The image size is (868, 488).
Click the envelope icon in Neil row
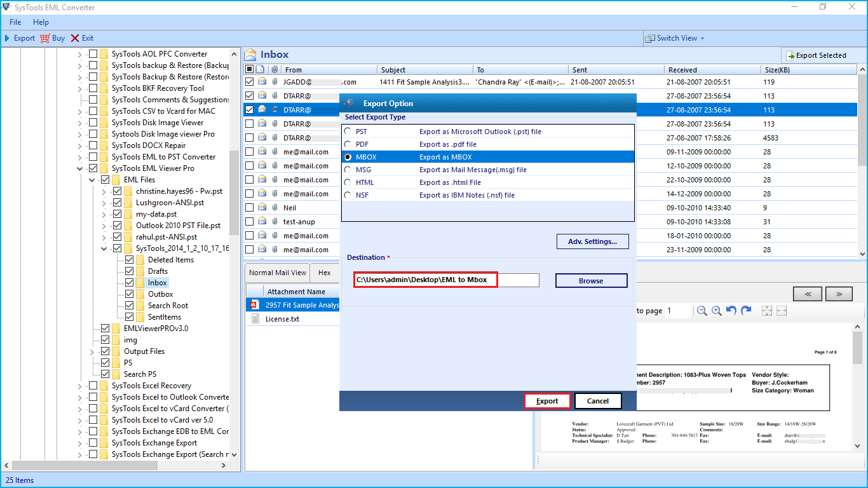coord(262,207)
